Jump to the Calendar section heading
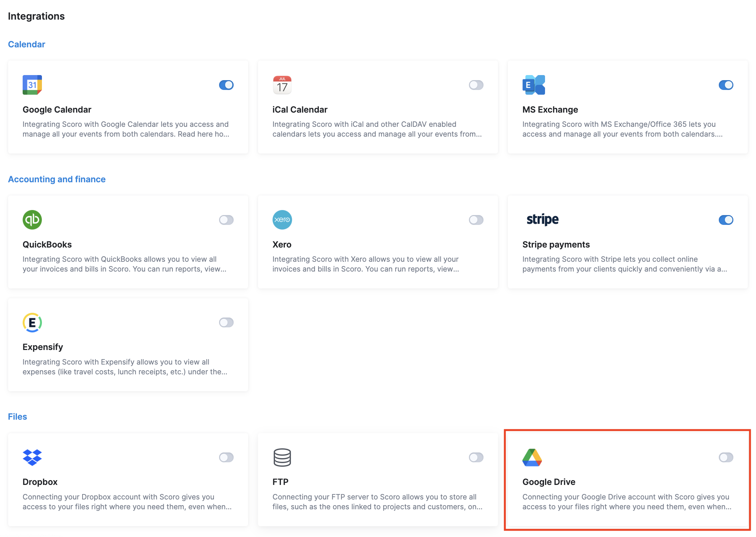The width and height of the screenshot is (756, 537). (26, 44)
